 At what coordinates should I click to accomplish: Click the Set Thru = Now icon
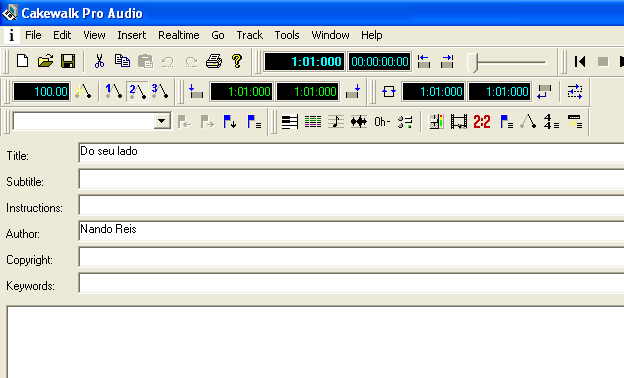click(x=447, y=62)
